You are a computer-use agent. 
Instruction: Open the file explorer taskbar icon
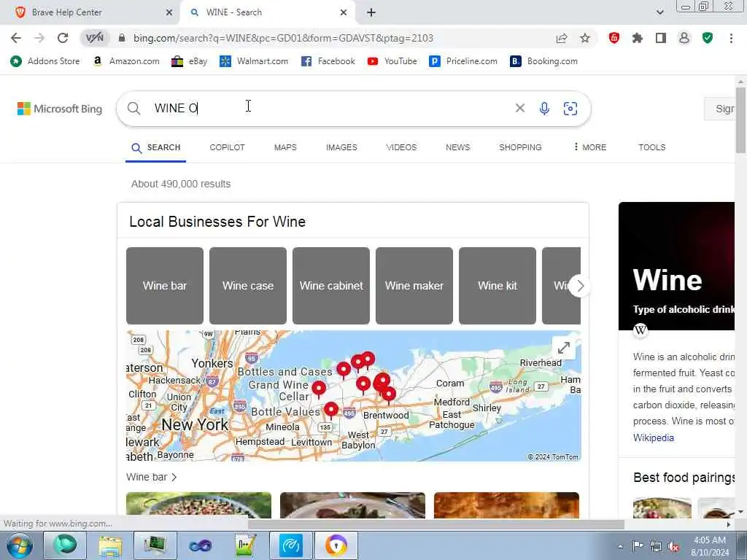(111, 545)
